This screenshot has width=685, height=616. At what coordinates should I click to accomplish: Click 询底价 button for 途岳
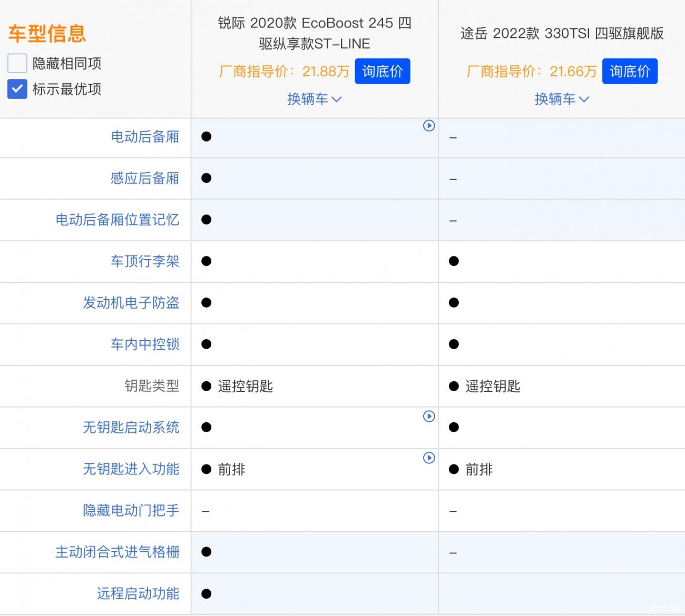click(630, 71)
